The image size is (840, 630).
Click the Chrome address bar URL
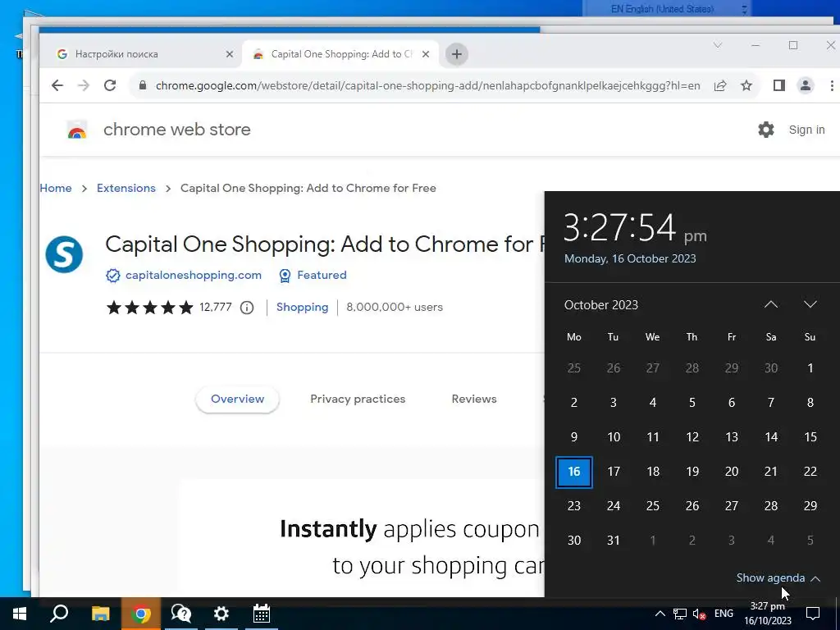[x=427, y=85]
